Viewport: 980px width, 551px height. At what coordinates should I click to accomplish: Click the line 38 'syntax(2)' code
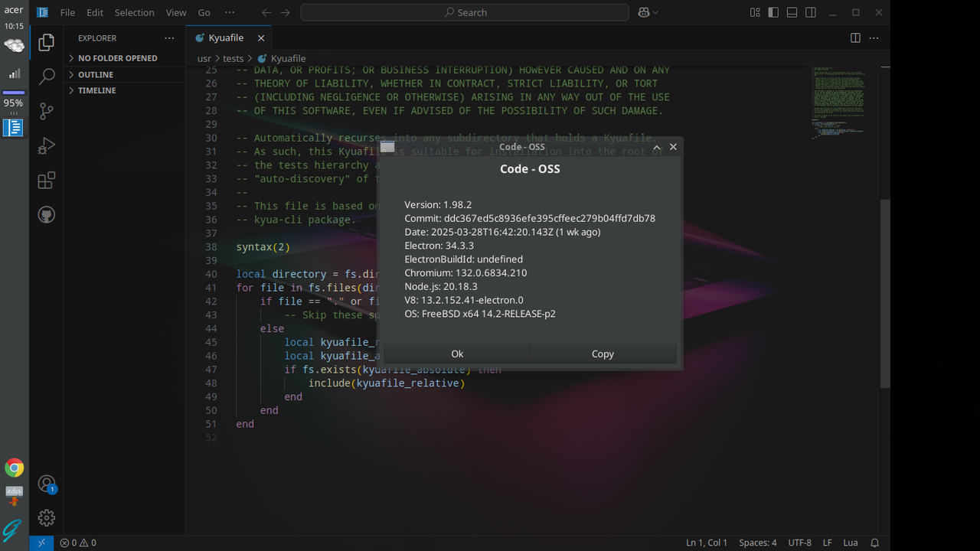pos(263,247)
